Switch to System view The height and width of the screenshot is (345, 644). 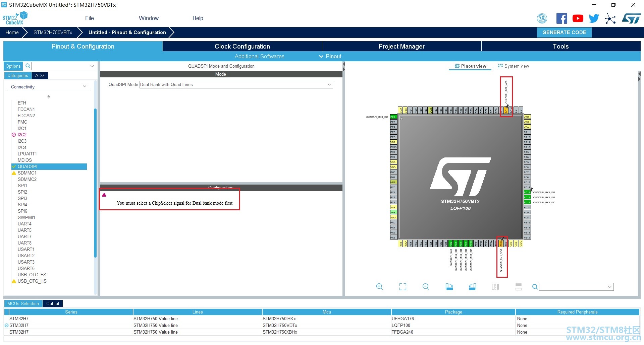point(513,66)
